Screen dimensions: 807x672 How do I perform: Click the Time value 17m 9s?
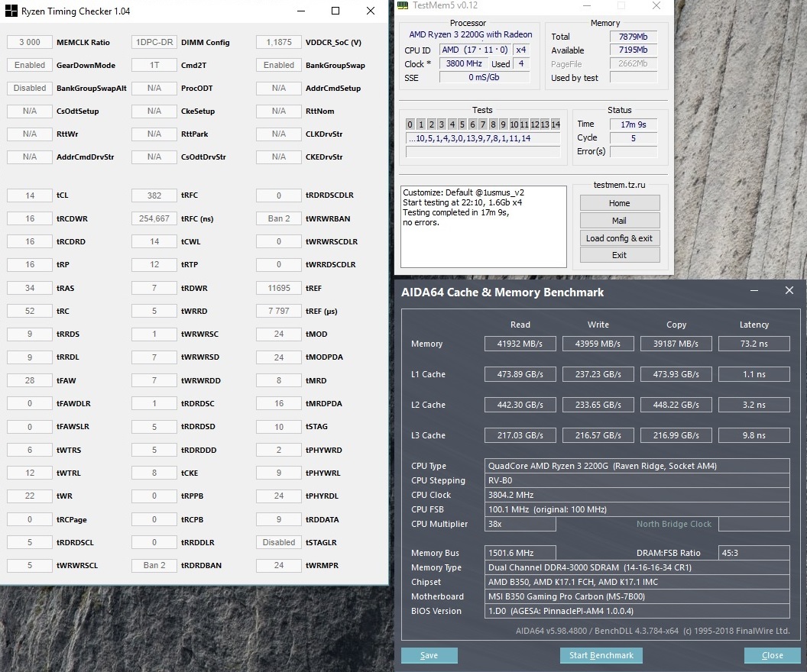(x=634, y=124)
